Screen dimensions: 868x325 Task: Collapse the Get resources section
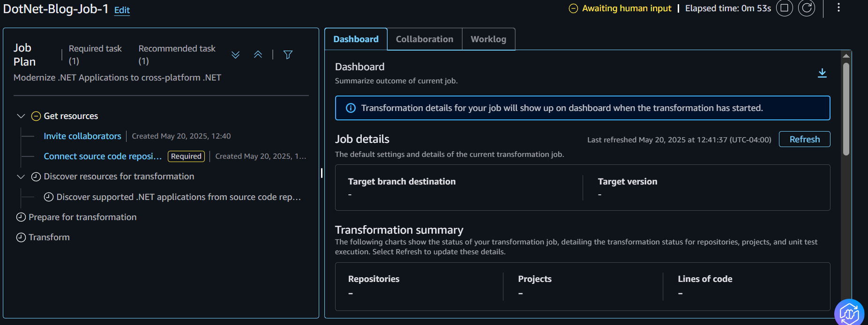click(x=21, y=116)
